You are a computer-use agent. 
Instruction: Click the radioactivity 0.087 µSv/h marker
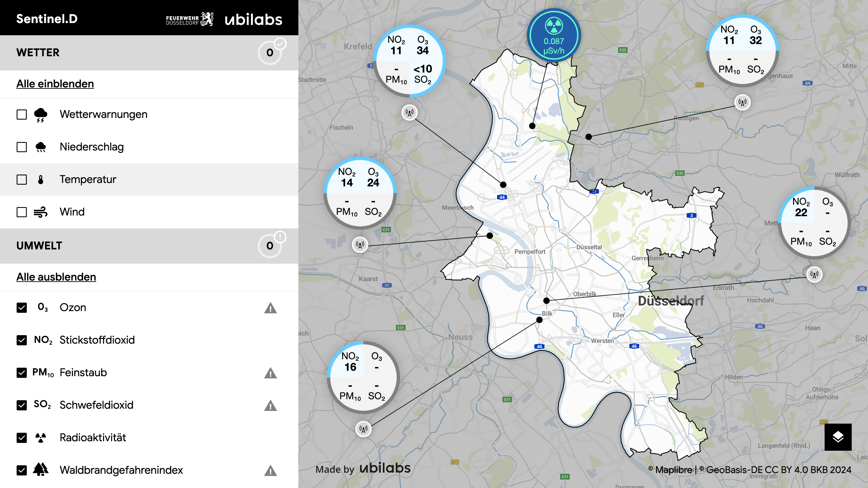(554, 36)
